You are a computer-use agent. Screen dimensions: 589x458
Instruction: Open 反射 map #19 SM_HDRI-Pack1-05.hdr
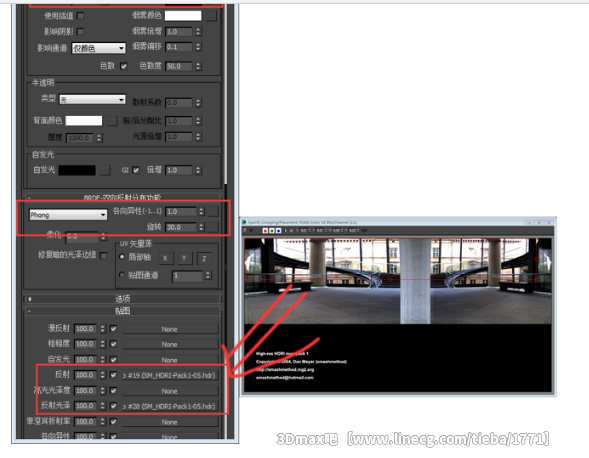(170, 375)
